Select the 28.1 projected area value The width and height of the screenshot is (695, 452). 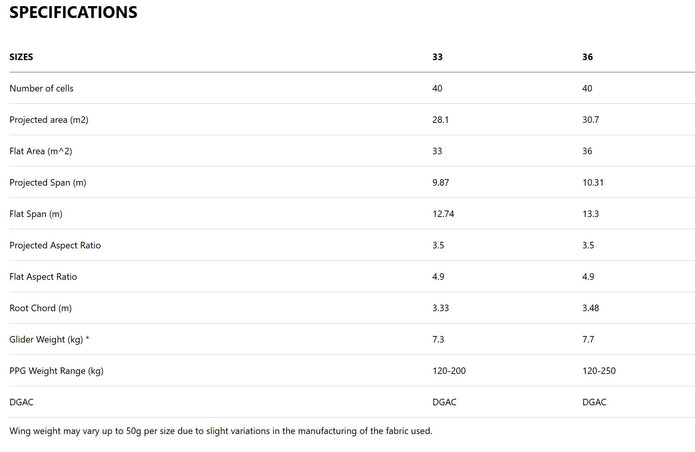[x=440, y=120]
